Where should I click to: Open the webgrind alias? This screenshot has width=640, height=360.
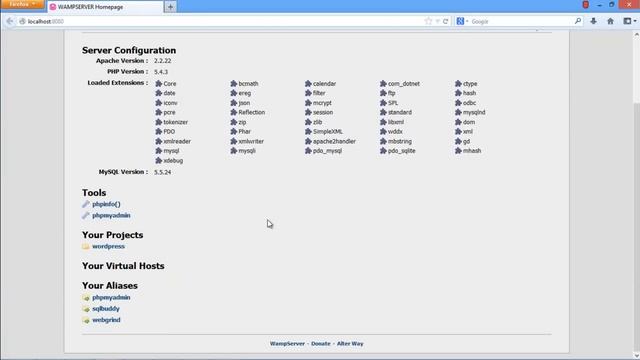pyautogui.click(x=106, y=320)
